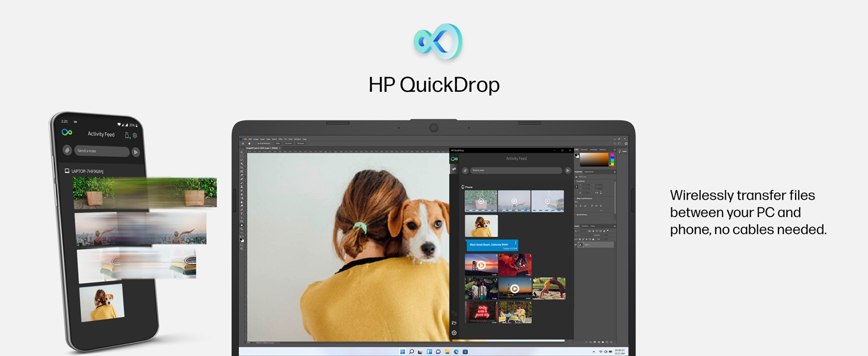868x356 pixels.
Task: Select the Crop tool in Photoshop
Action: pos(242,168)
